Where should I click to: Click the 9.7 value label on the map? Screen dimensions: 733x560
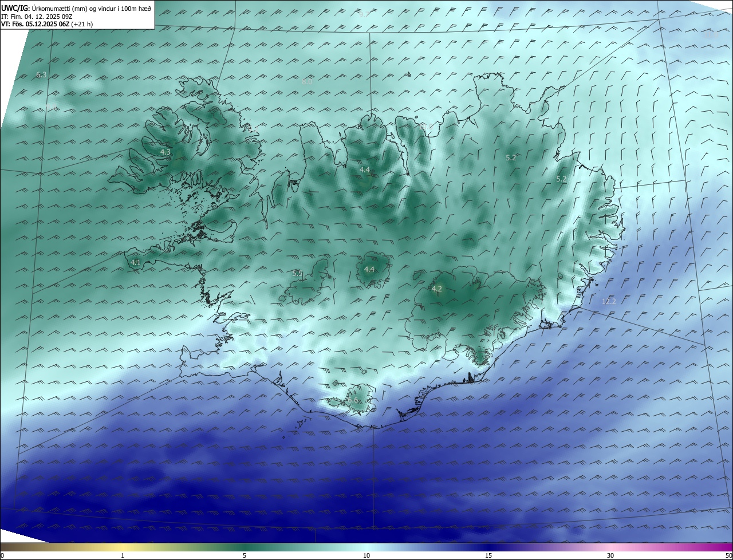point(364,14)
